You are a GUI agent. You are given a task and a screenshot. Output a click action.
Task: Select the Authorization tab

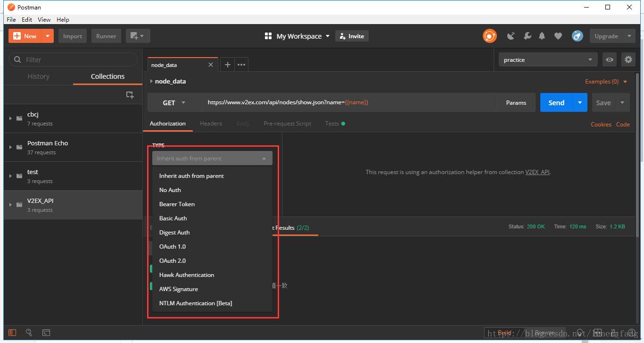point(167,124)
